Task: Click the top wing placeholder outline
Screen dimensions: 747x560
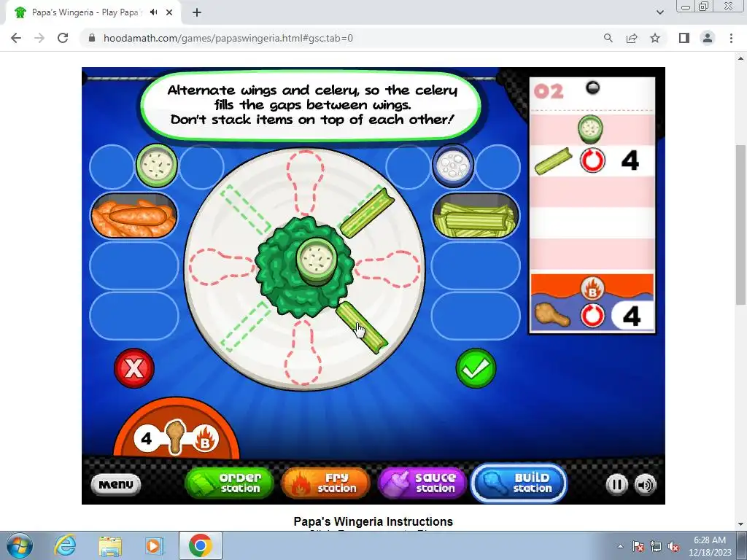Action: coord(306,182)
